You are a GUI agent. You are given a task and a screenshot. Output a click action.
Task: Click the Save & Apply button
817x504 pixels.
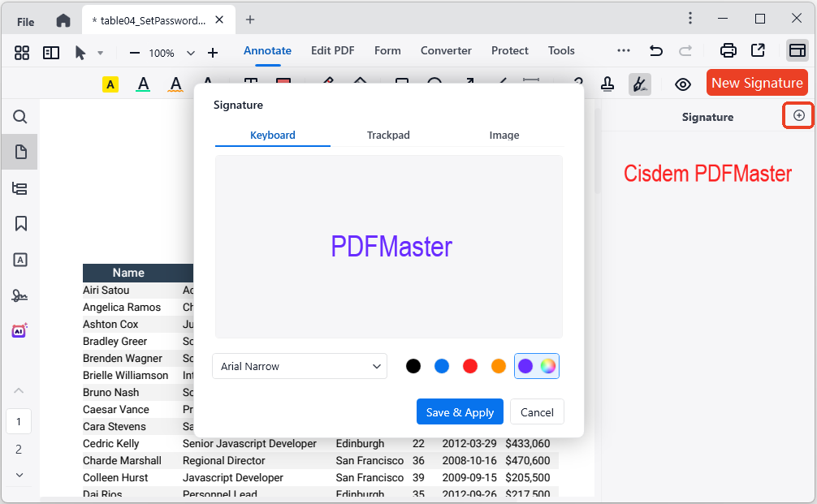(460, 411)
